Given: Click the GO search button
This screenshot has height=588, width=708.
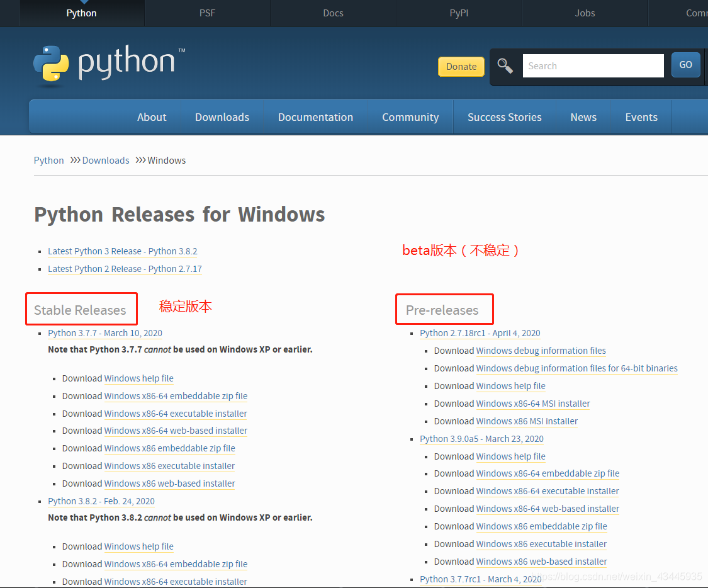Looking at the screenshot, I should click(x=685, y=65).
